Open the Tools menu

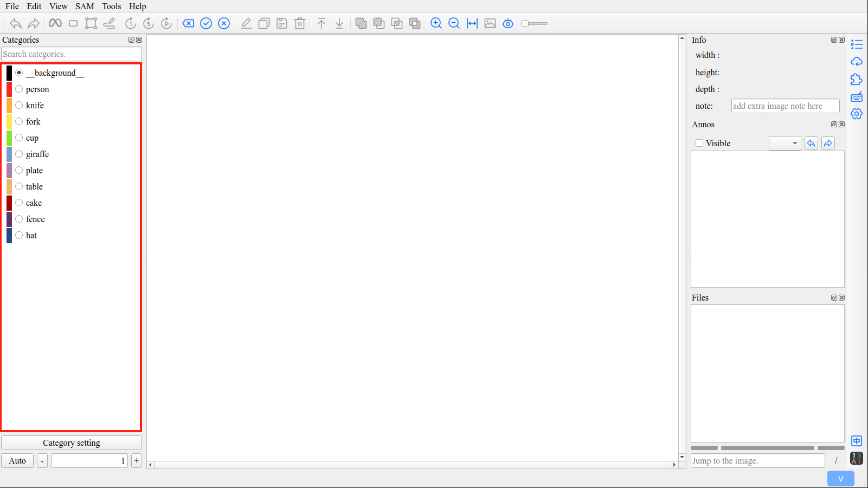click(112, 6)
